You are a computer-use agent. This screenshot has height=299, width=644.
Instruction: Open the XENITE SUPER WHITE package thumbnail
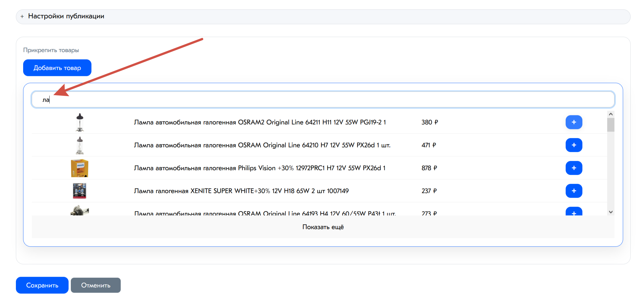tap(80, 191)
